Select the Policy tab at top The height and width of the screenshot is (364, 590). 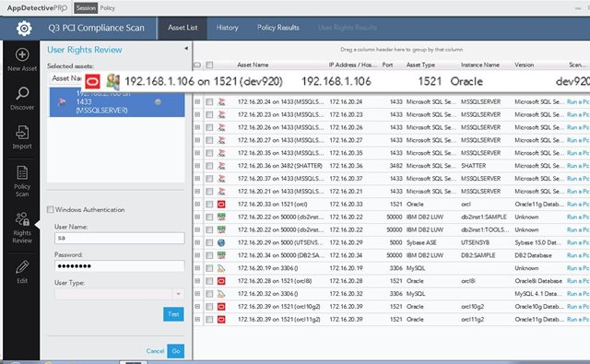108,8
